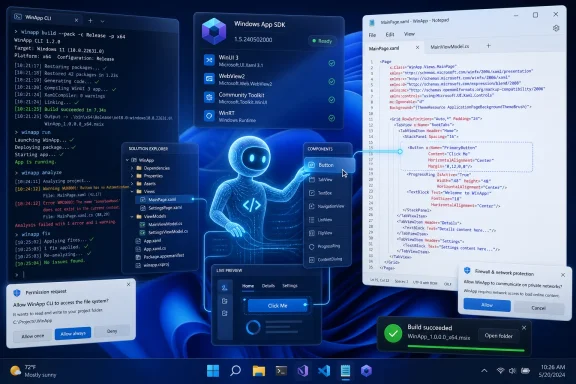This screenshot has width=576, height=384.
Task: Click the progress ring in Live Preview
Action: (x=253, y=327)
